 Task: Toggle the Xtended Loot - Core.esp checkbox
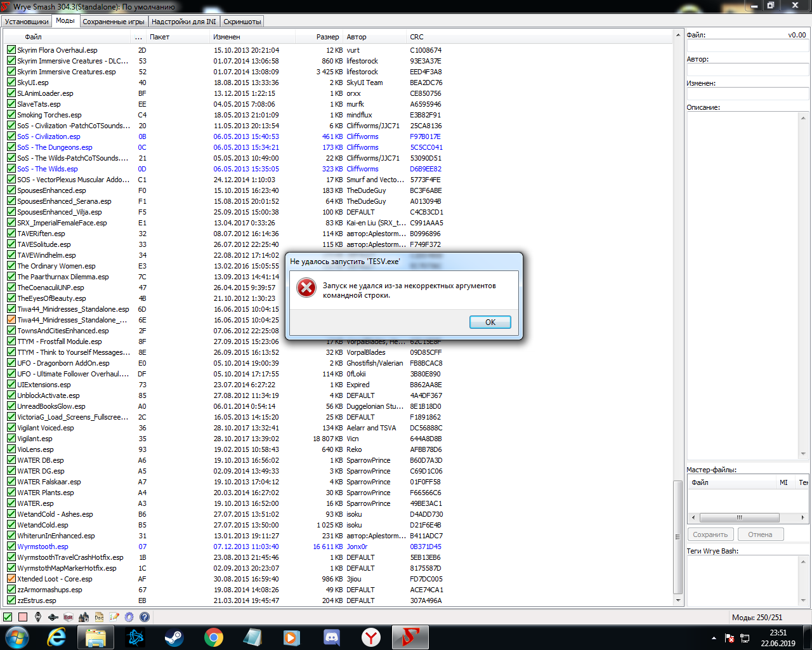point(11,579)
